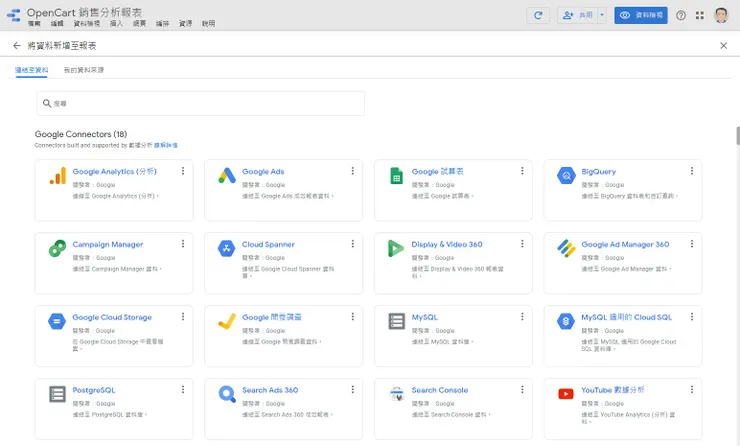The width and height of the screenshot is (740, 446).
Task: Go back with the left arrow icon
Action: [17, 45]
